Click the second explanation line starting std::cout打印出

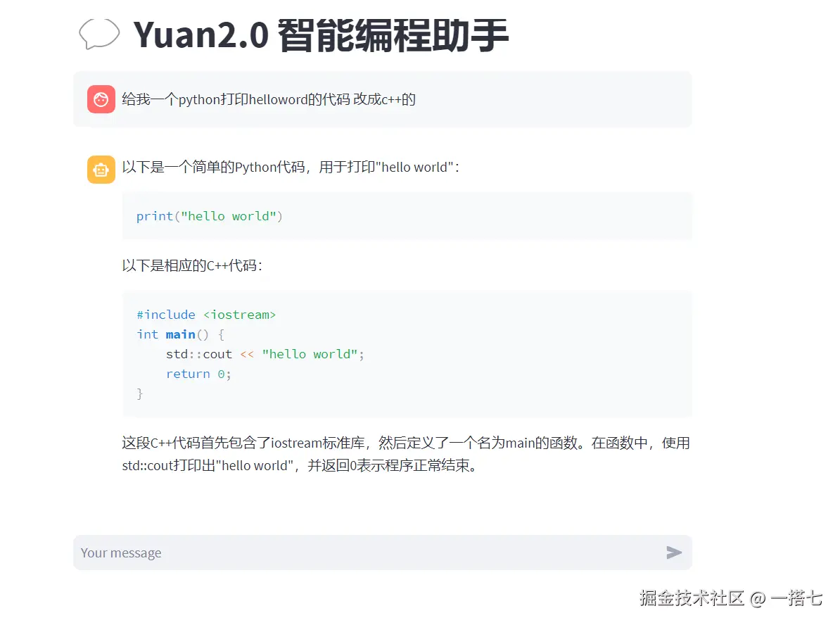click(300, 465)
